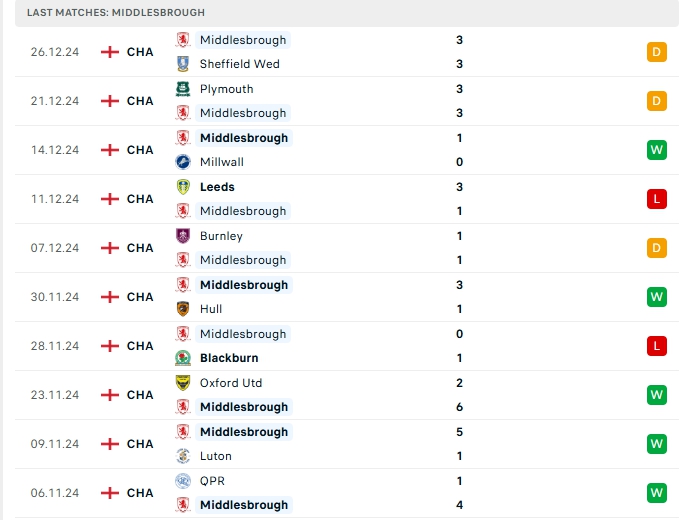
Task: Click the QPR club crest
Action: [183, 481]
